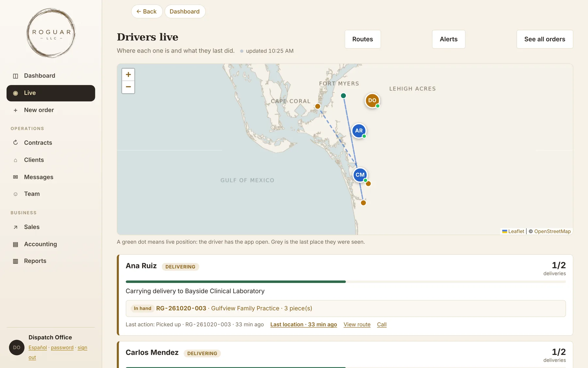Click View route for Ana Ruiz

[357, 324]
